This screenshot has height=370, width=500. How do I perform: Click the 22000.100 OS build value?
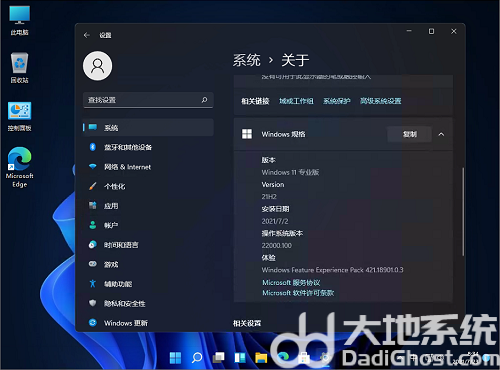[276, 245]
